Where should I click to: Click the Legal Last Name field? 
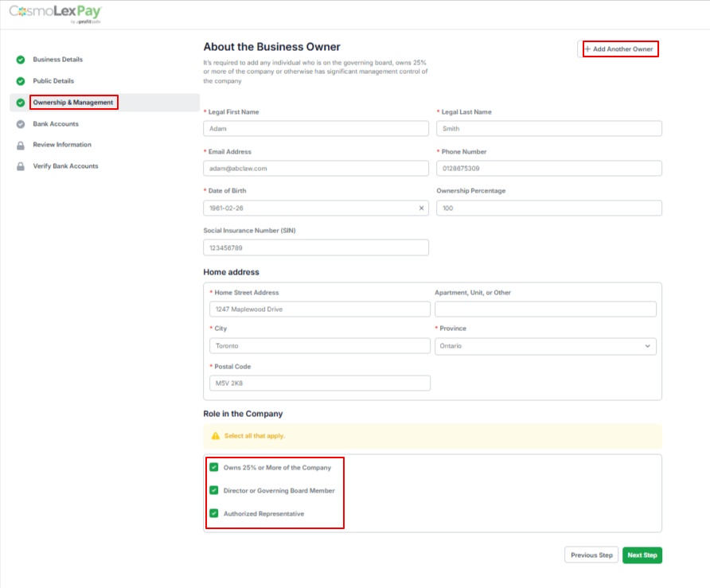click(548, 129)
